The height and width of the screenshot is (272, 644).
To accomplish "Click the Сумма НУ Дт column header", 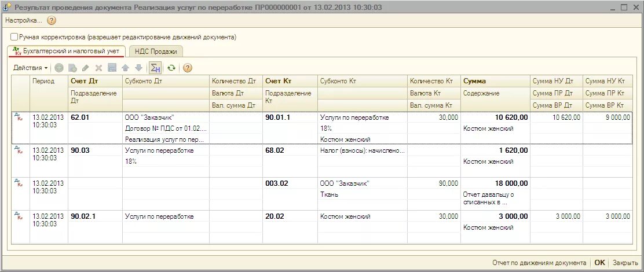I will point(556,81).
